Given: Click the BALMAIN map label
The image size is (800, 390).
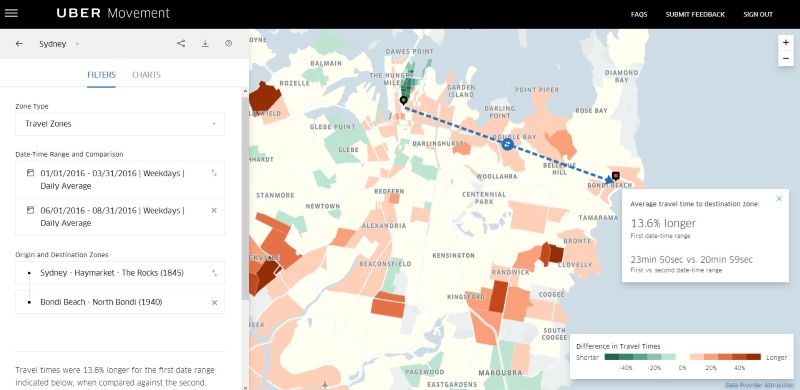Looking at the screenshot, I should pyautogui.click(x=326, y=63).
